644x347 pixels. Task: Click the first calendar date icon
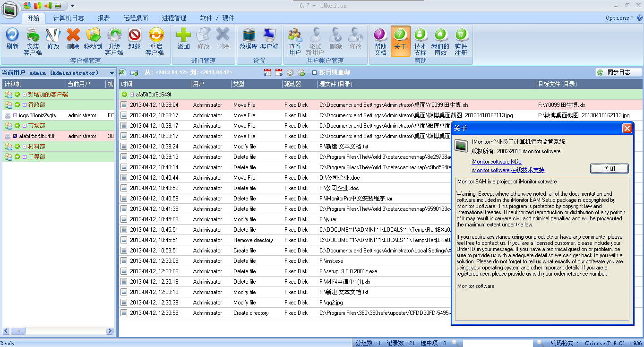coord(267,72)
